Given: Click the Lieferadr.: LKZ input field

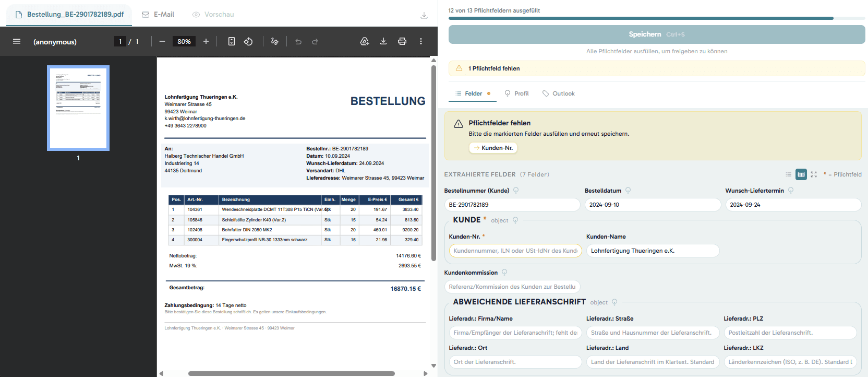Looking at the screenshot, I should [x=790, y=362].
